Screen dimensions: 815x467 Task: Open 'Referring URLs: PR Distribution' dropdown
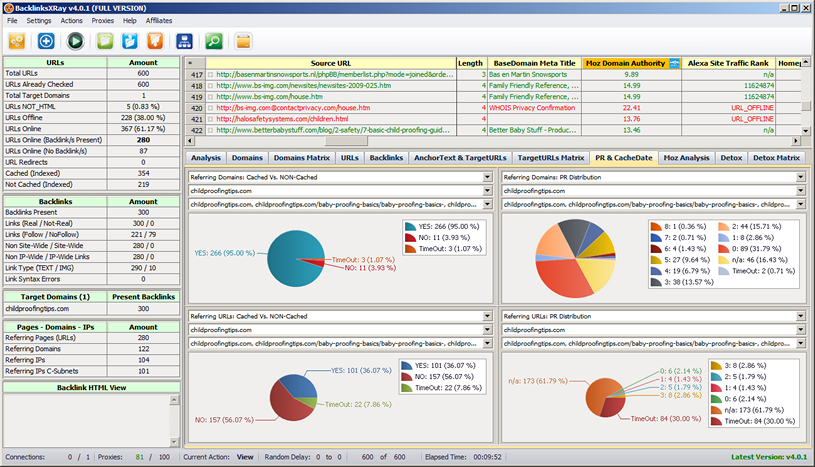coord(800,316)
